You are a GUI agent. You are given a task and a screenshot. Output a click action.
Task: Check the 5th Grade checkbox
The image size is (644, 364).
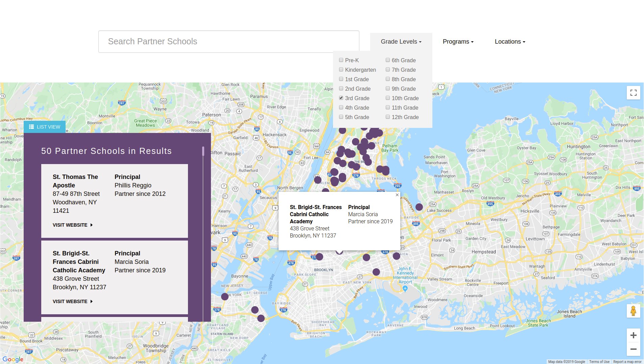[341, 117]
